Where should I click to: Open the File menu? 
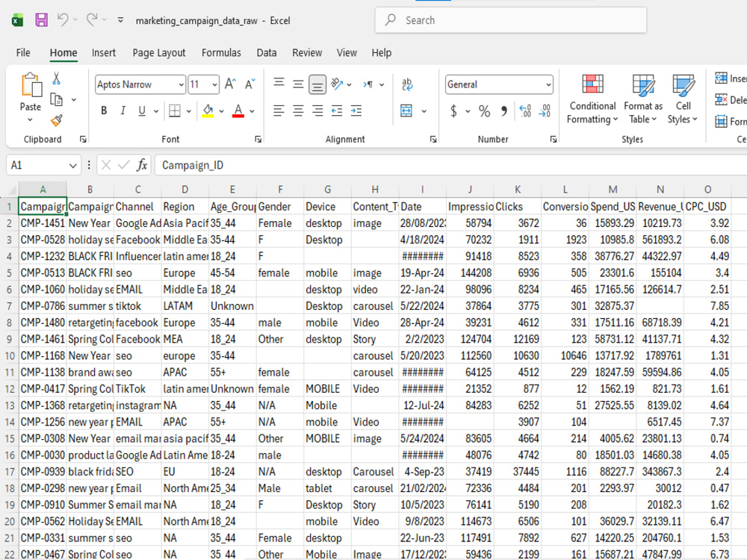[23, 53]
